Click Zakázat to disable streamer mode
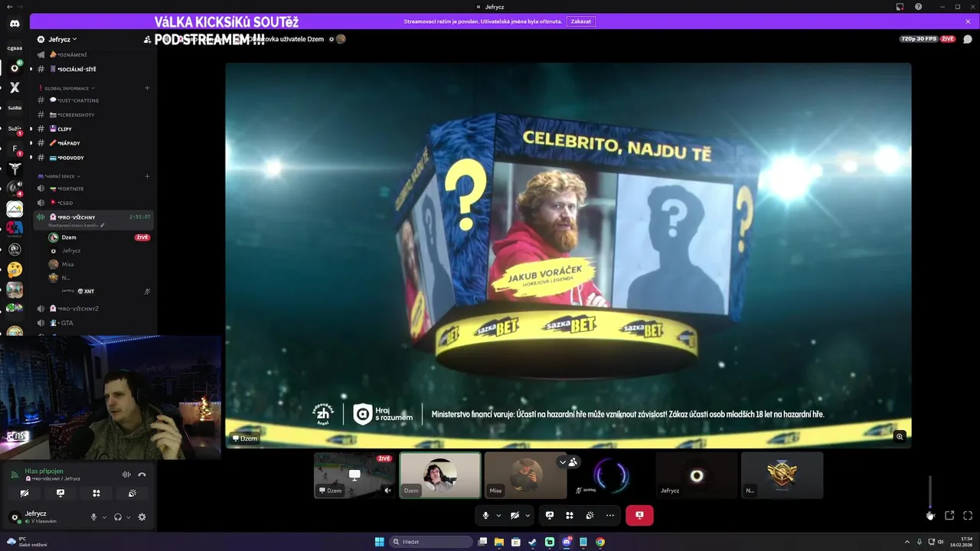This screenshot has width=980, height=551. [581, 21]
